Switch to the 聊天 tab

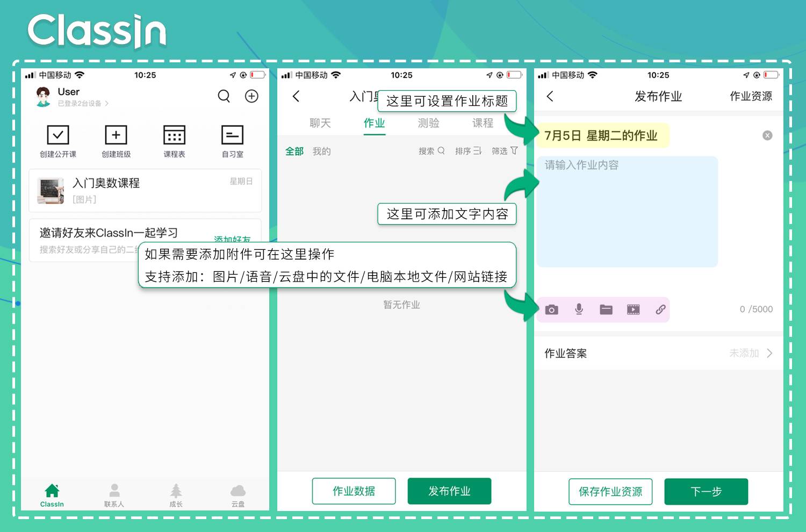320,123
